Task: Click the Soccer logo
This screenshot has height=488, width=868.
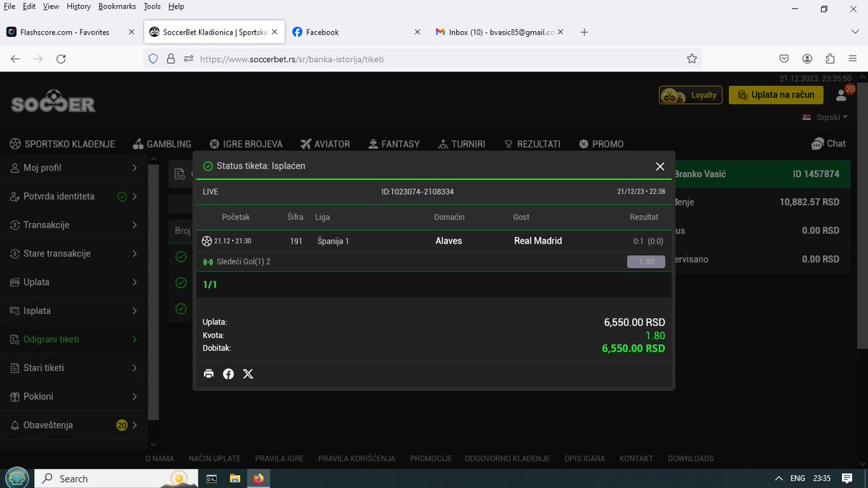Action: click(x=53, y=101)
